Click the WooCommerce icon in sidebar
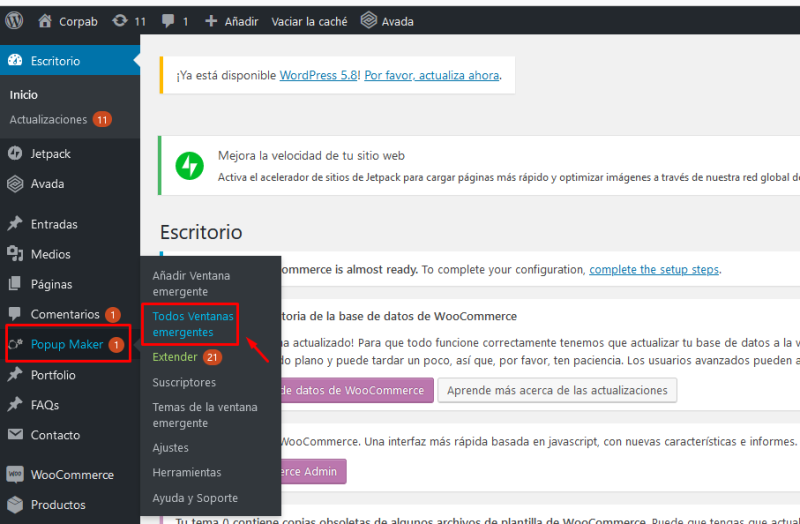Image resolution: width=800 pixels, height=524 pixels. pos(15,475)
